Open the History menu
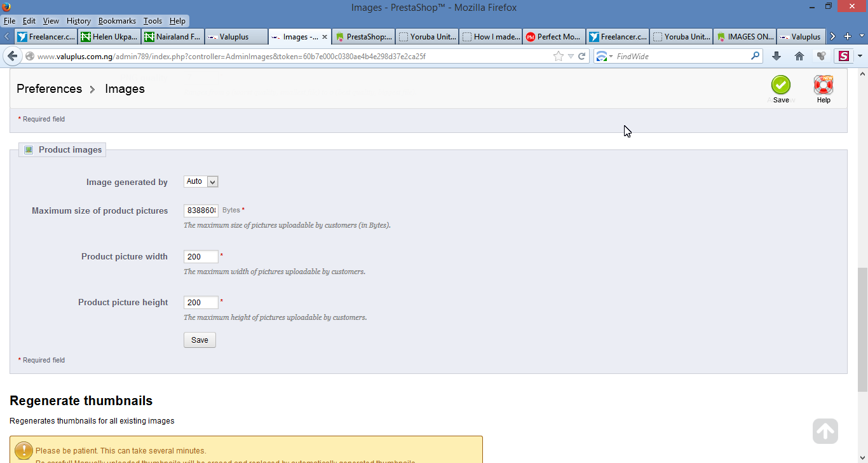The height and width of the screenshot is (463, 868). pyautogui.click(x=79, y=21)
